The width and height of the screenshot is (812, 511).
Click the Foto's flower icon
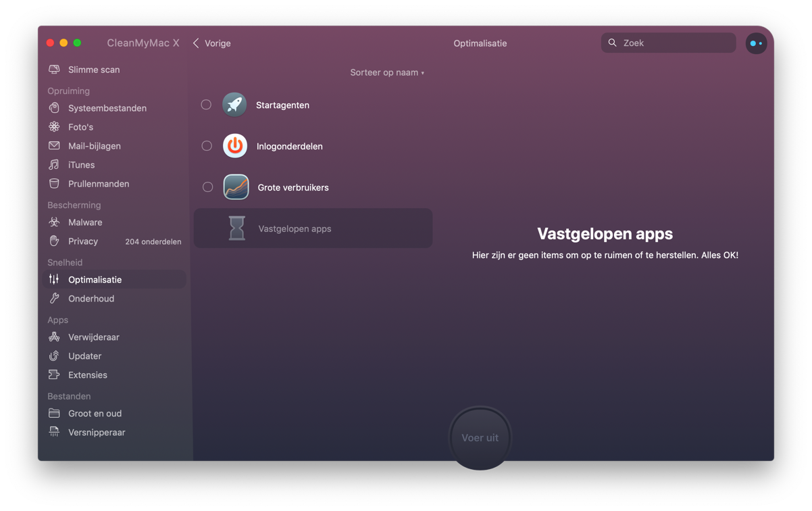(54, 127)
